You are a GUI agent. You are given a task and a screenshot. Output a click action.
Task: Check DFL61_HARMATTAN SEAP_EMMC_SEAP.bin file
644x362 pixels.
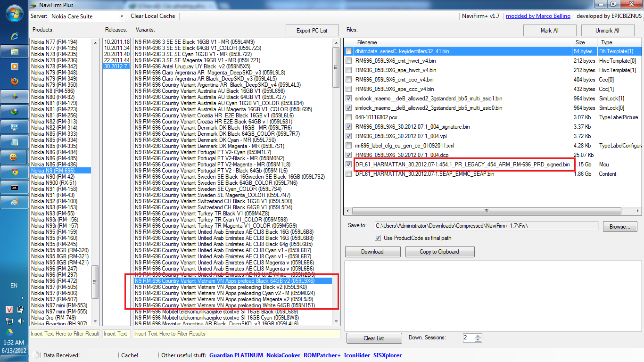348,173
